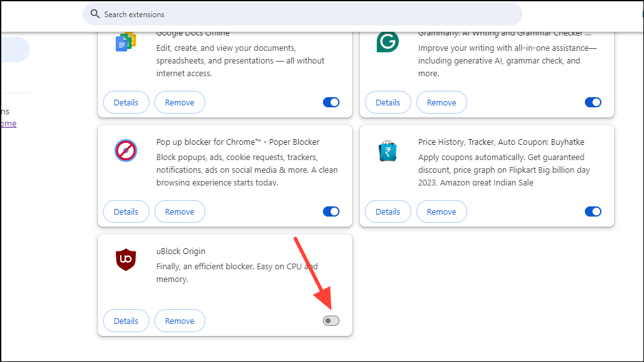Disable the Google Docs Offline toggle
This screenshot has height=362, width=644.
pos(331,102)
